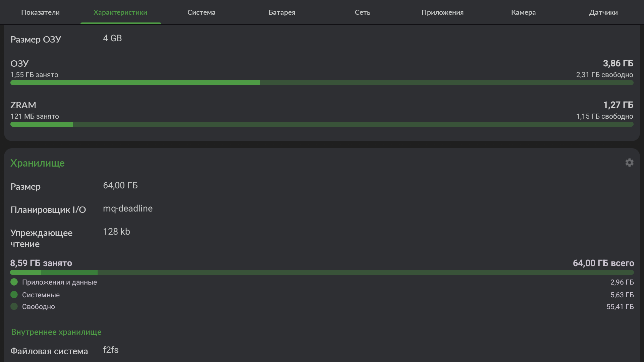Click green dot beside Приложения и данные

(x=14, y=282)
